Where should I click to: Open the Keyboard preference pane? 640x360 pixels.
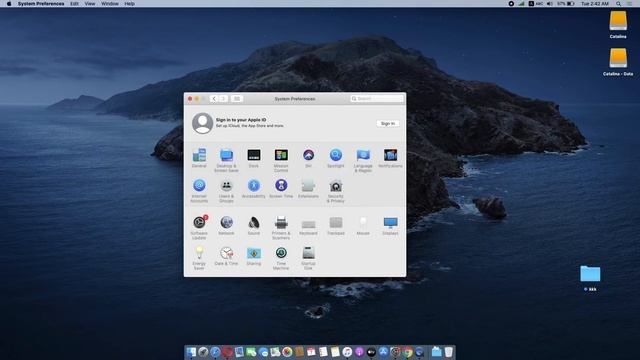click(x=309, y=225)
